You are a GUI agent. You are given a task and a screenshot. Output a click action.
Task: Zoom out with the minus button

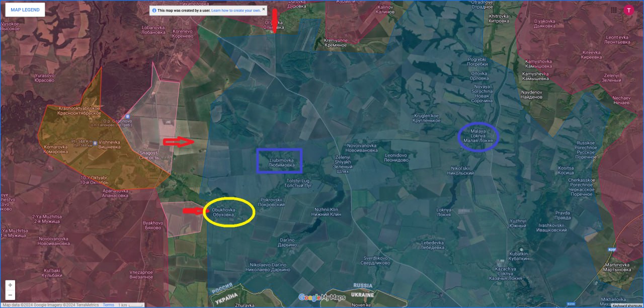[x=10, y=294]
